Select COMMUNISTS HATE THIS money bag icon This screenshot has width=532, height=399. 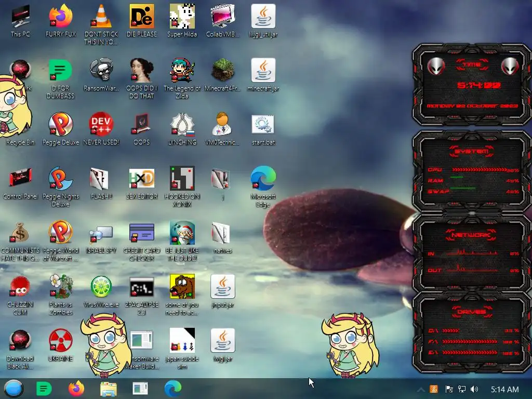coord(20,241)
